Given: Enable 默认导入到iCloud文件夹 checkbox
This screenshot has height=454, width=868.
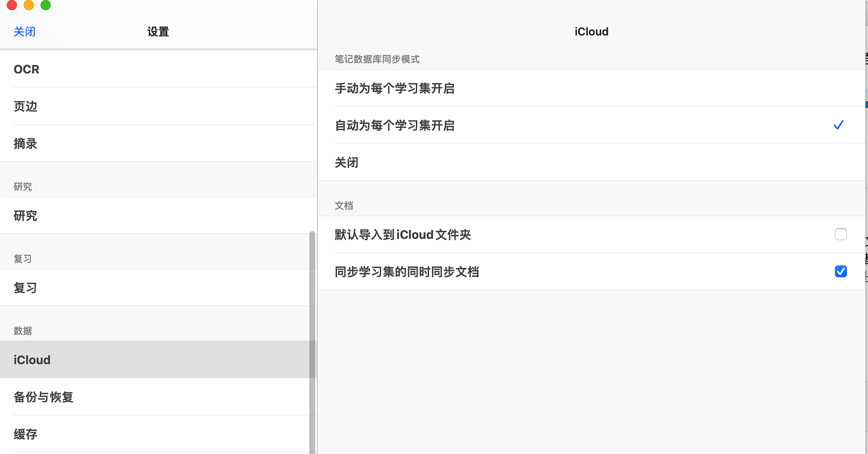Looking at the screenshot, I should point(841,234).
